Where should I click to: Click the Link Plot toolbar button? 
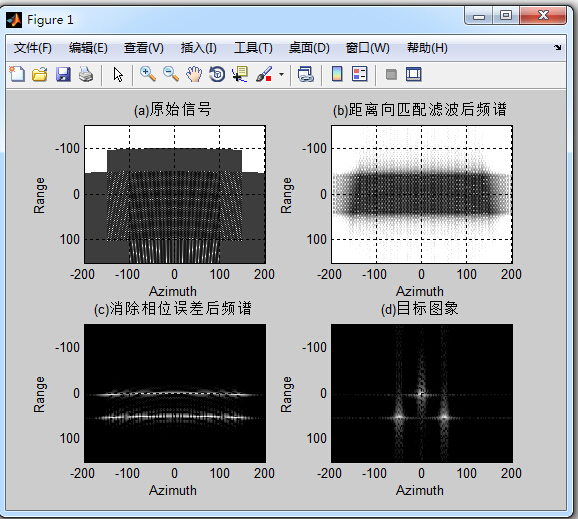[x=306, y=74]
